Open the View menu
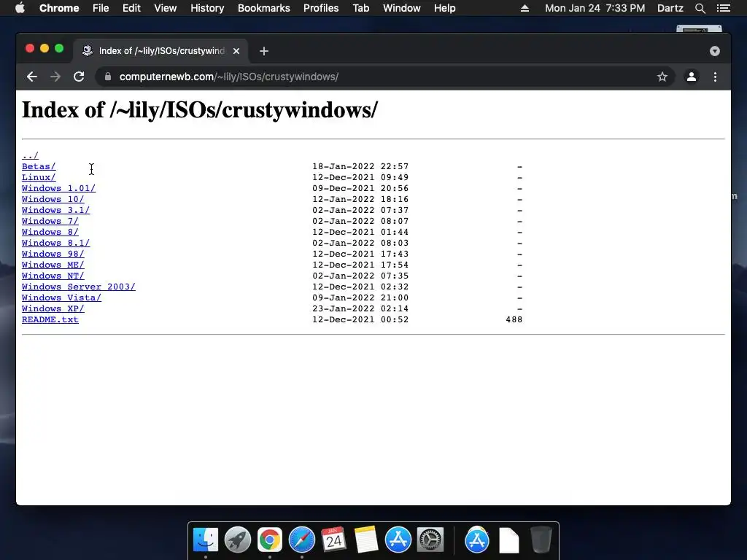The height and width of the screenshot is (560, 747). coord(166,8)
